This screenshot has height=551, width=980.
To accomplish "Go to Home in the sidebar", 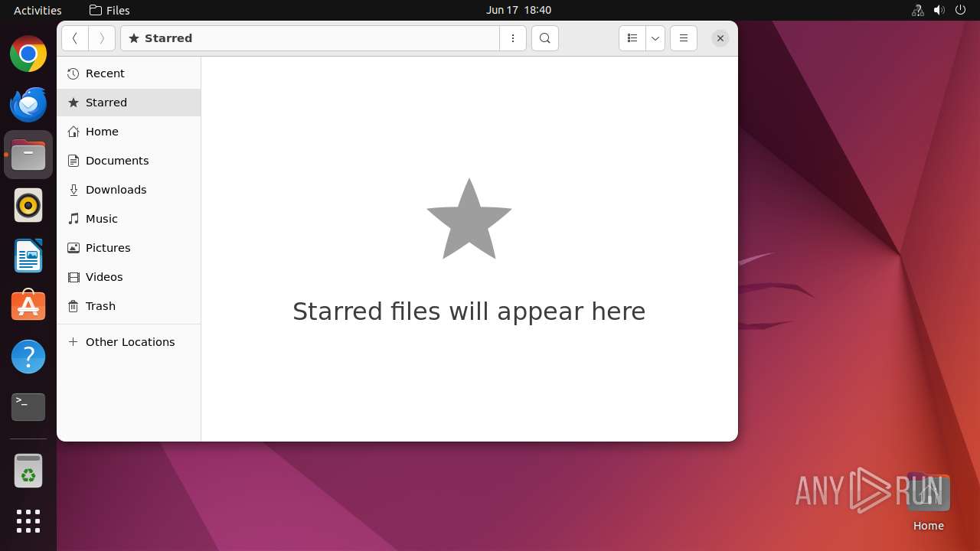I will [x=129, y=132].
